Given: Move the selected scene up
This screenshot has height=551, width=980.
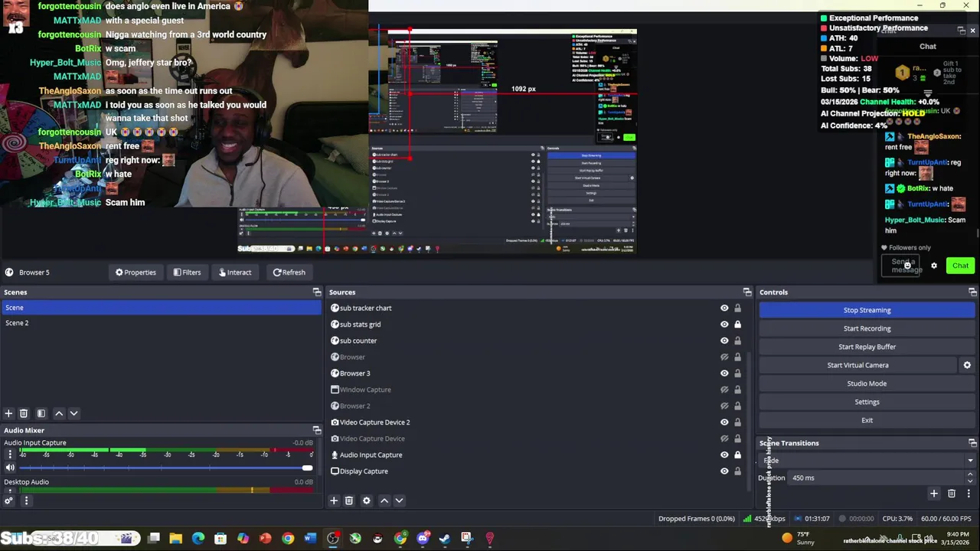Looking at the screenshot, I should (x=59, y=413).
